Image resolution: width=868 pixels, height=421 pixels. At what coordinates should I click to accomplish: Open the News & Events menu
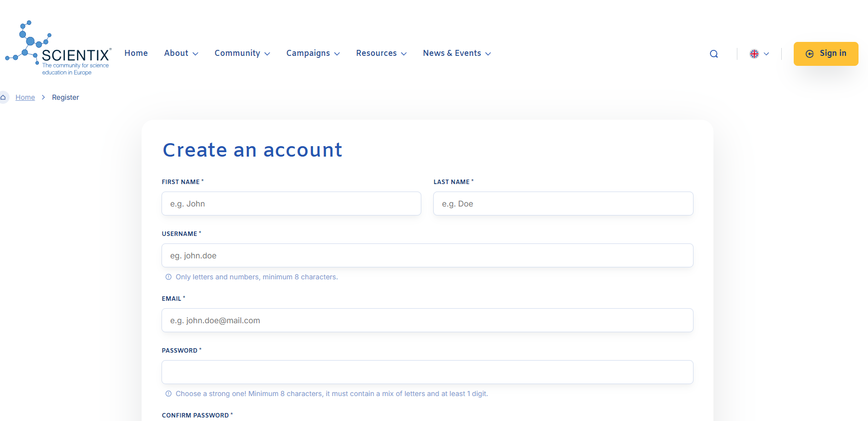pos(456,53)
